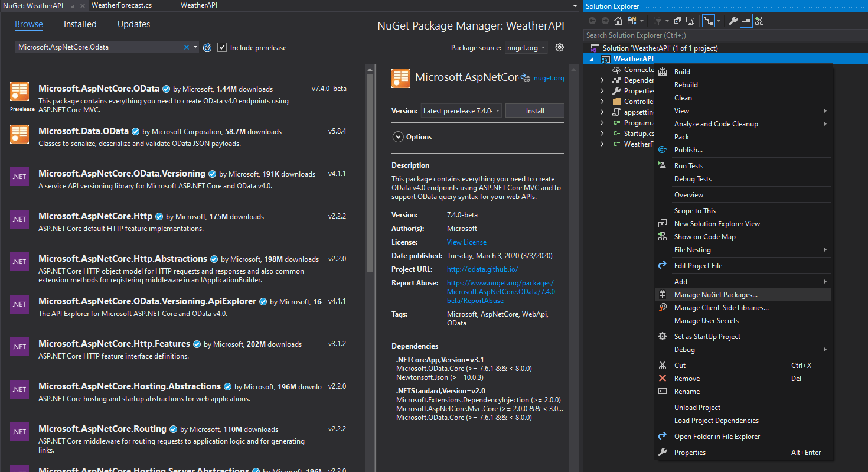This screenshot has height=472, width=868.
Task: Open the Version dropdown in package details
Action: [461, 110]
